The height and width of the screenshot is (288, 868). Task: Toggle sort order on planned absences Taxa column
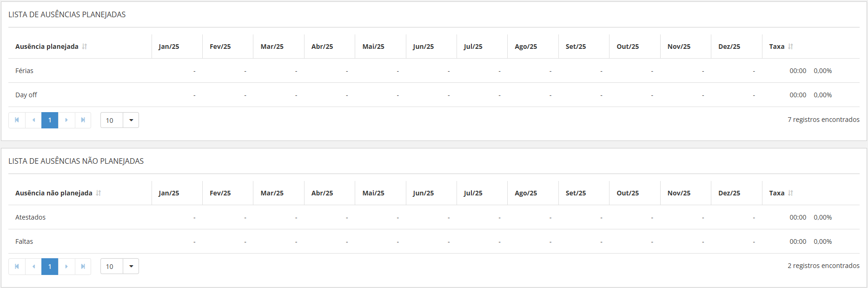[790, 46]
